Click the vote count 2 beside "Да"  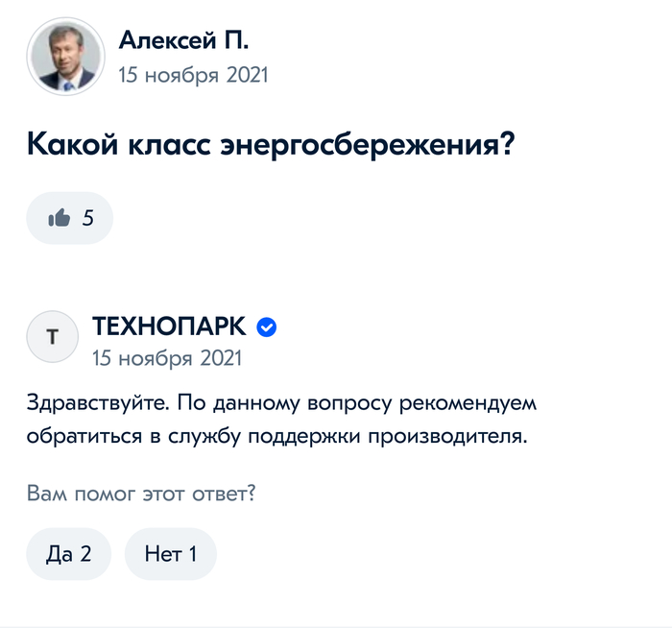tap(85, 554)
